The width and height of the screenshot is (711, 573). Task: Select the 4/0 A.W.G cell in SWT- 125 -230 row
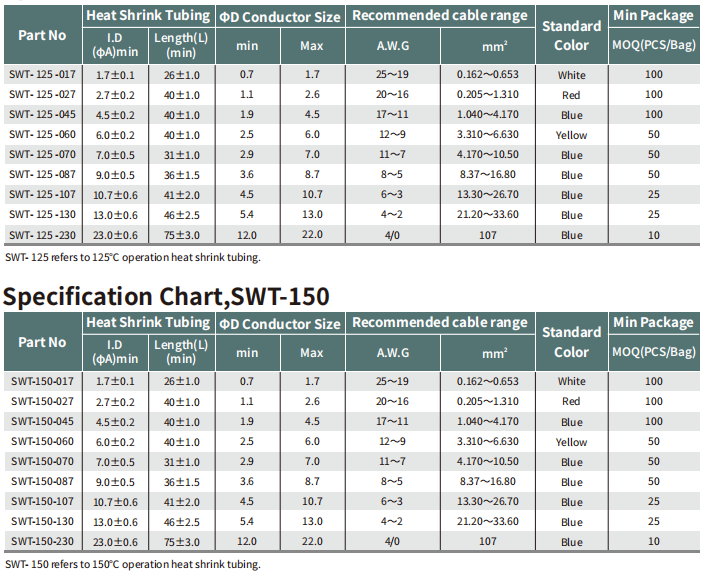pyautogui.click(x=392, y=235)
